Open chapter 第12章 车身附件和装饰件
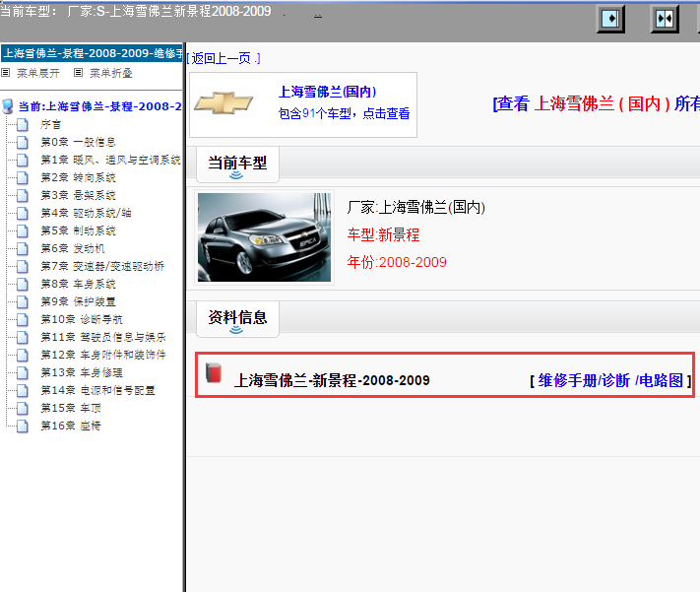The image size is (700, 592). click(x=103, y=356)
